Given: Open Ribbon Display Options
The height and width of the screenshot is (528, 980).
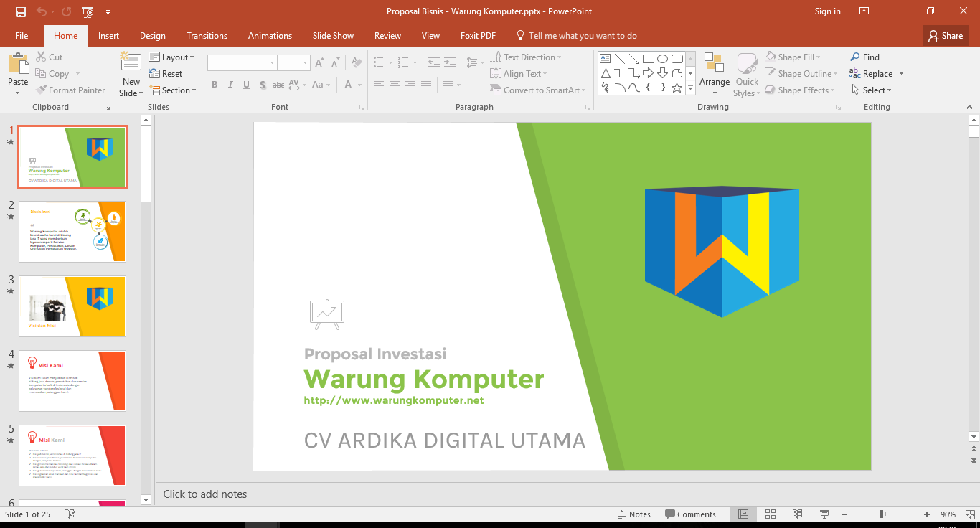Looking at the screenshot, I should click(x=864, y=11).
